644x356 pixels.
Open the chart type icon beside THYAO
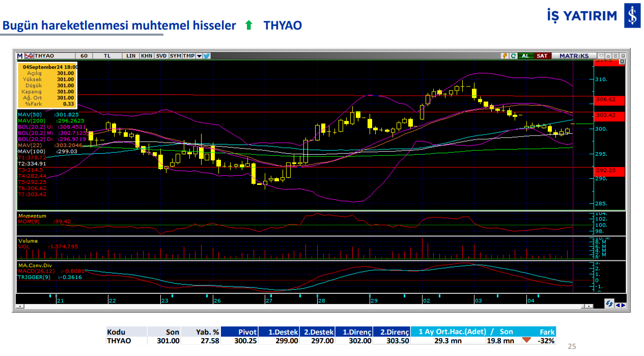pyautogui.click(x=30, y=56)
